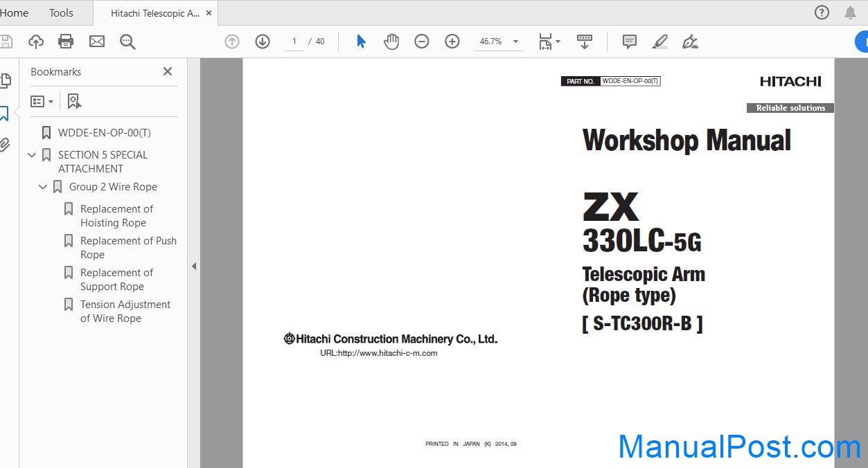Screen dimensions: 868x468
Task: Open SECTION 5 SPECIAL ATTACHMENT bookmark
Action: coord(103,161)
